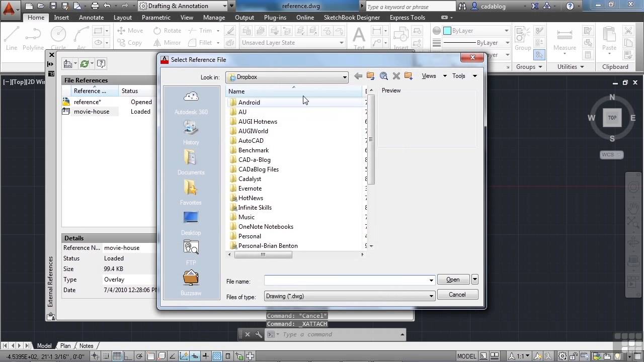Expand the Look in Dropbox dropdown
644x362 pixels.
point(345,77)
